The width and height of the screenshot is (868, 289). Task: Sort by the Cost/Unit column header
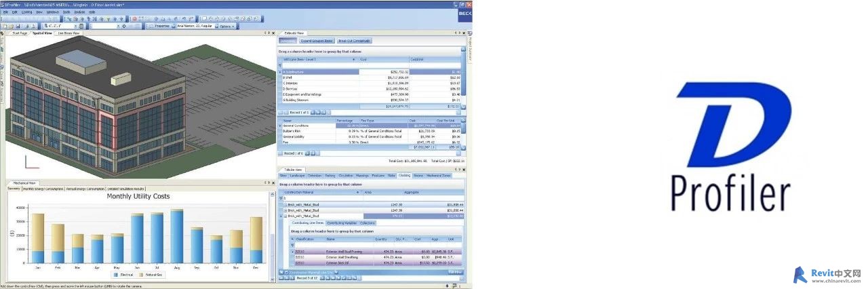tap(435, 59)
